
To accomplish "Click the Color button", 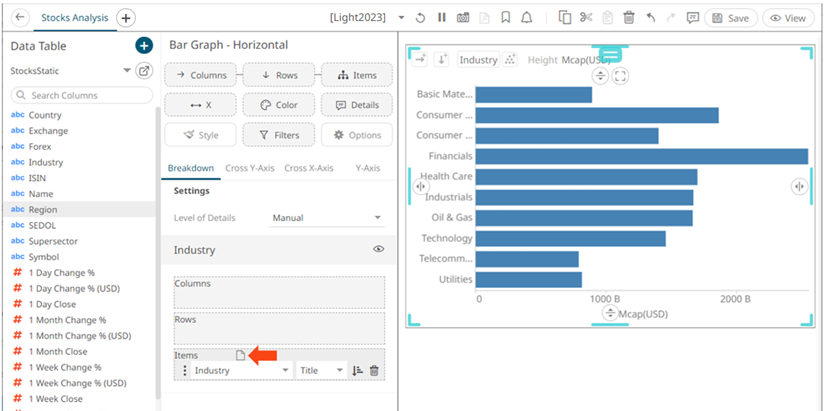I will [x=279, y=105].
